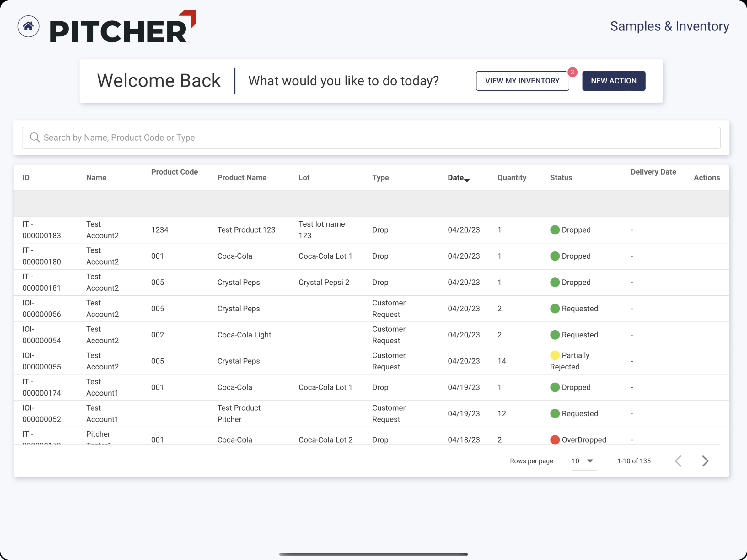Click the search magnifier icon
The width and height of the screenshot is (747, 560).
(x=35, y=137)
